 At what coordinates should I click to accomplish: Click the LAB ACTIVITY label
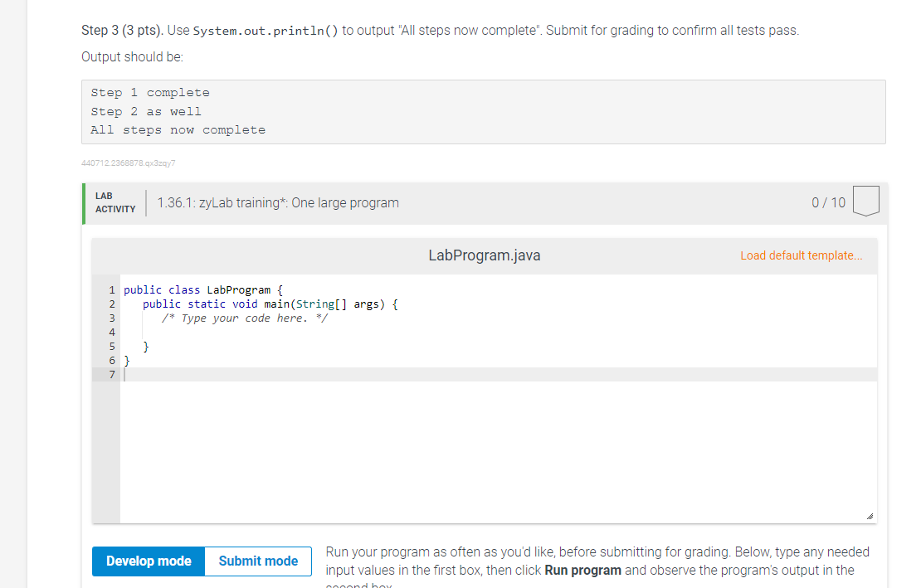pos(114,202)
